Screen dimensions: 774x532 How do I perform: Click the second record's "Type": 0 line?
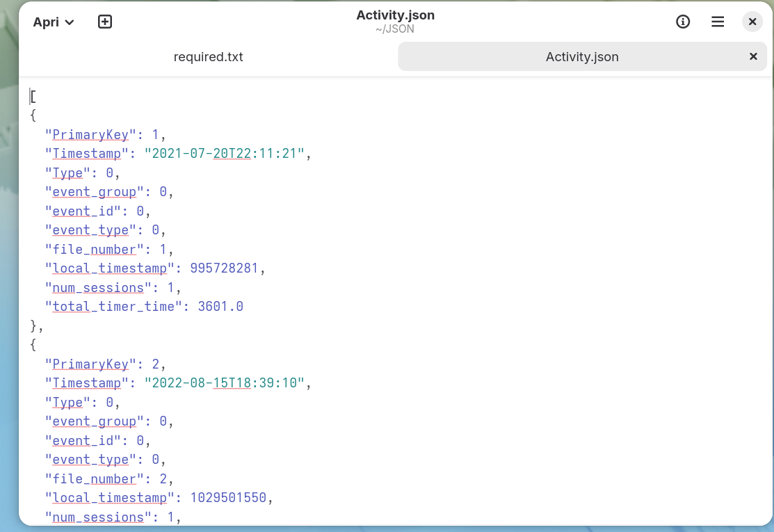[x=83, y=402]
